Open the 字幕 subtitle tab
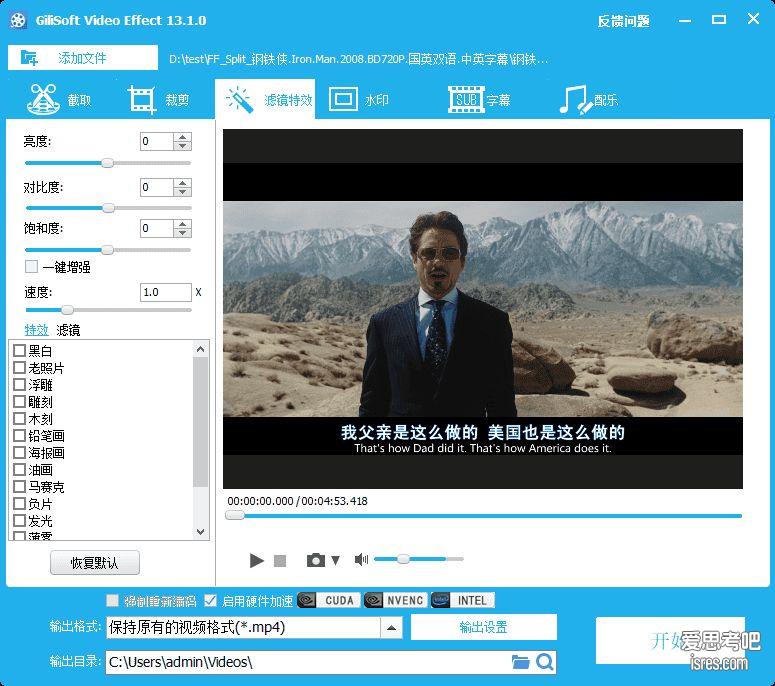The width and height of the screenshot is (775, 686). point(479,99)
